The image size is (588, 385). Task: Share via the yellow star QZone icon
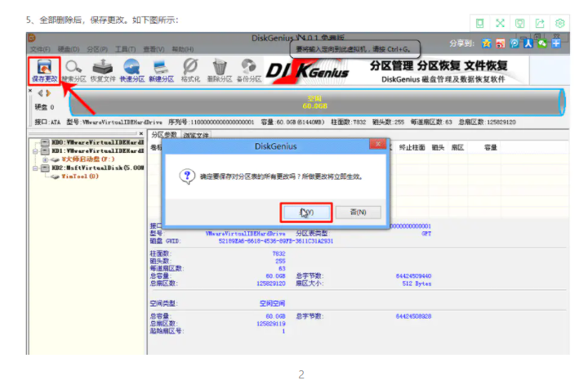point(487,43)
